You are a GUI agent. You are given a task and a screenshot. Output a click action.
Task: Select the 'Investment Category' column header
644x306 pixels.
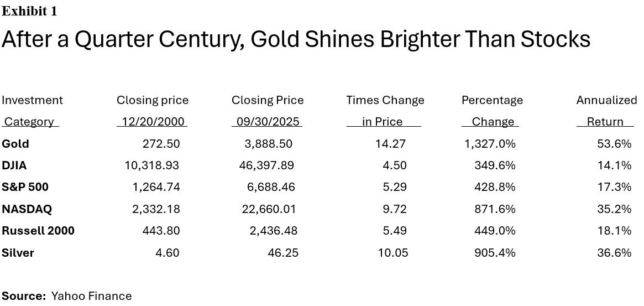tap(32, 111)
